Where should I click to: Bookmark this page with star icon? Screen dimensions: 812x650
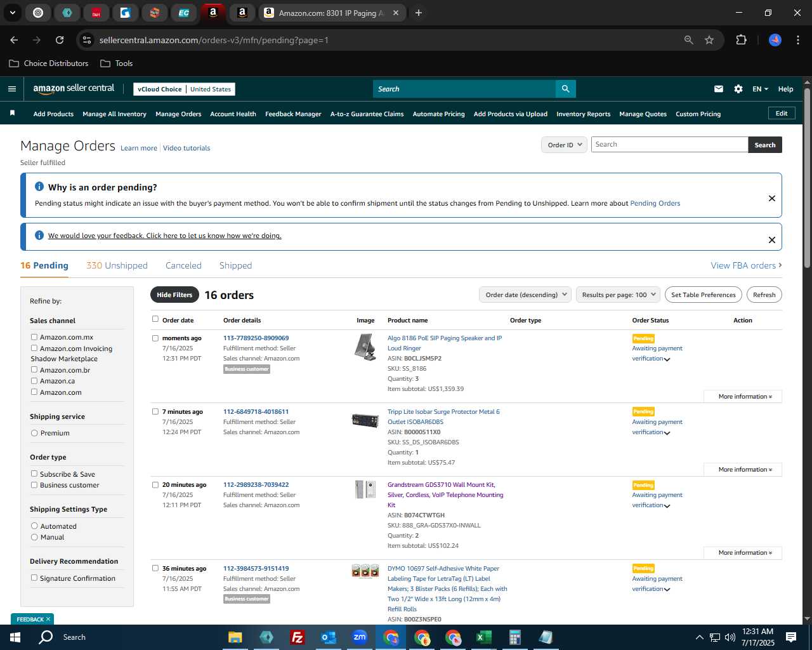(x=709, y=40)
